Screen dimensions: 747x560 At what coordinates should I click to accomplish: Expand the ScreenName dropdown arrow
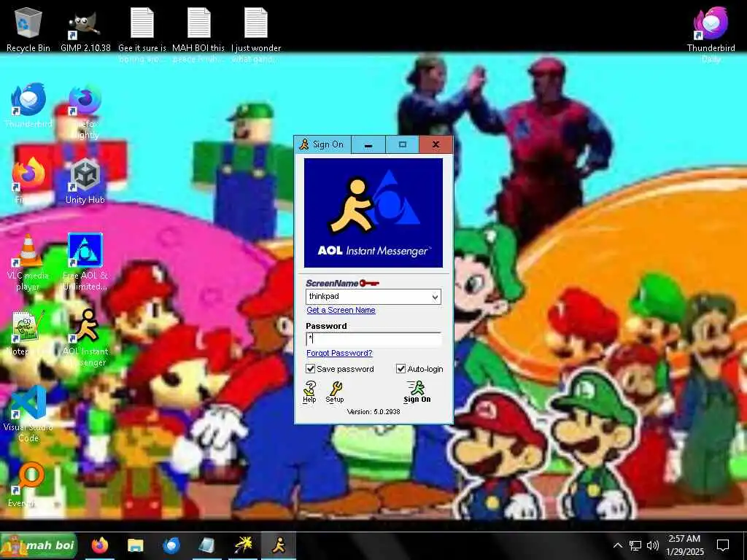point(435,297)
